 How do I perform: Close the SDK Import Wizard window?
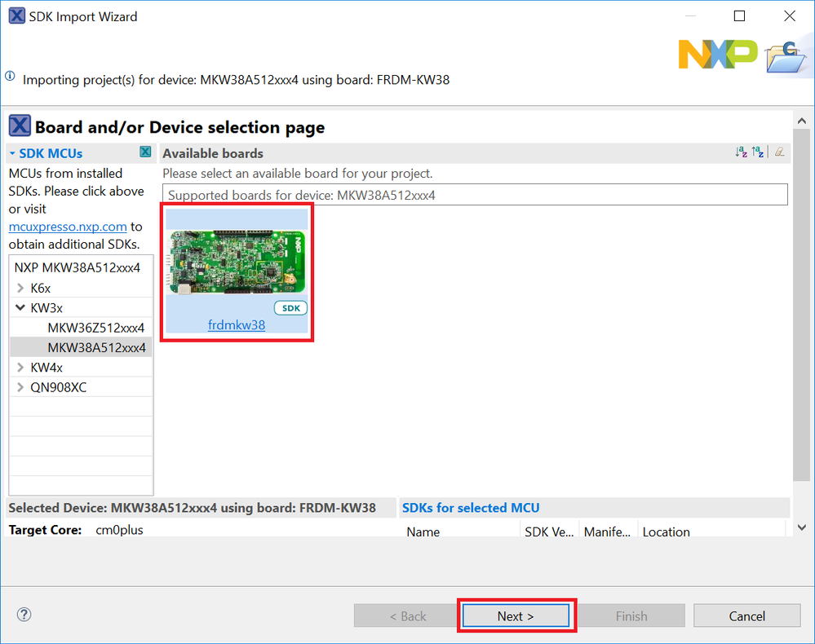(x=790, y=16)
